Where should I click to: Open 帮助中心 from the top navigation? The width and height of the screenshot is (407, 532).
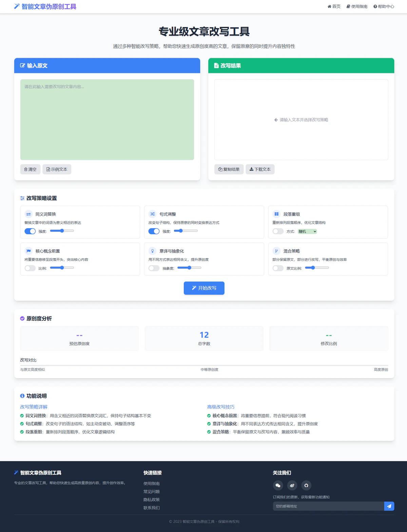384,6
